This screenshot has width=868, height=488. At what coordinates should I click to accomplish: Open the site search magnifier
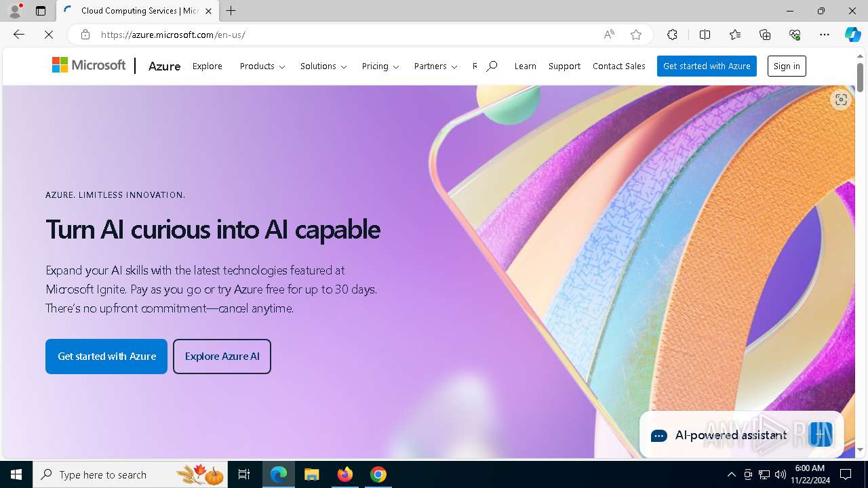click(492, 66)
